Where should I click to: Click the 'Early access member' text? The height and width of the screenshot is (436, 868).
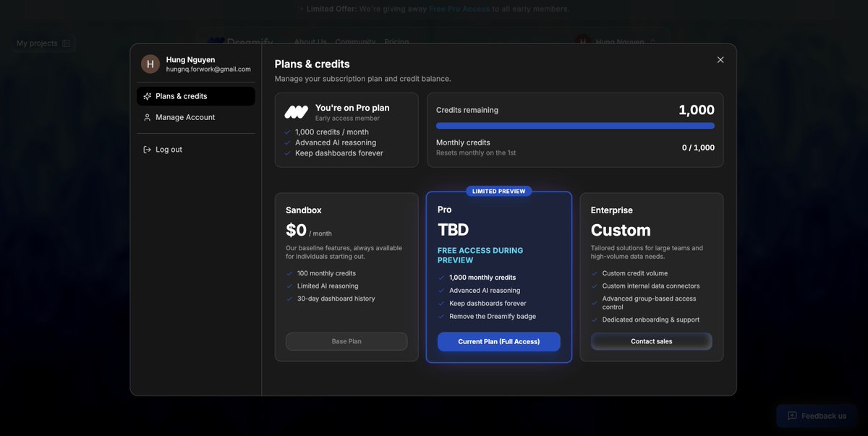(347, 119)
